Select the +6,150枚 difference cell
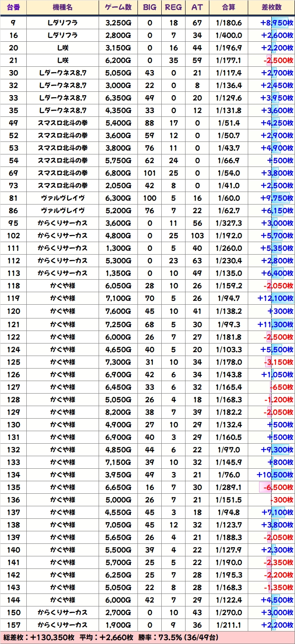 (x=272, y=210)
